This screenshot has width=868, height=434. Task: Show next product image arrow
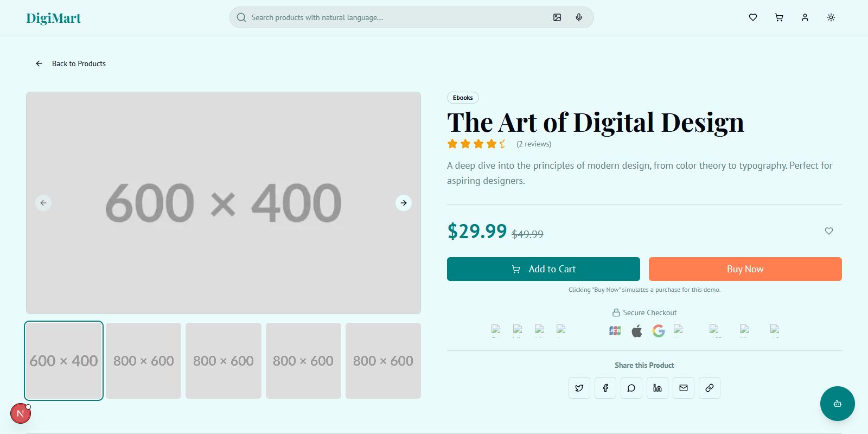(404, 203)
